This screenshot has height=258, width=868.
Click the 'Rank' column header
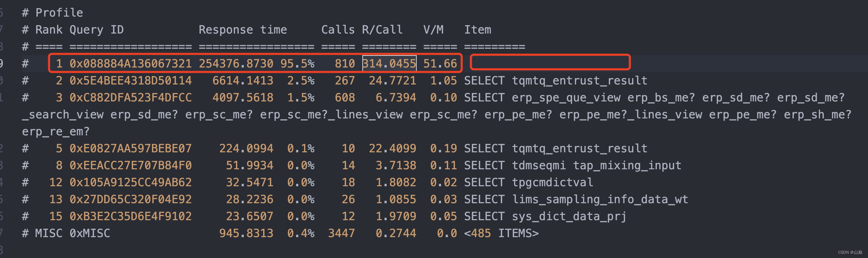coord(49,30)
